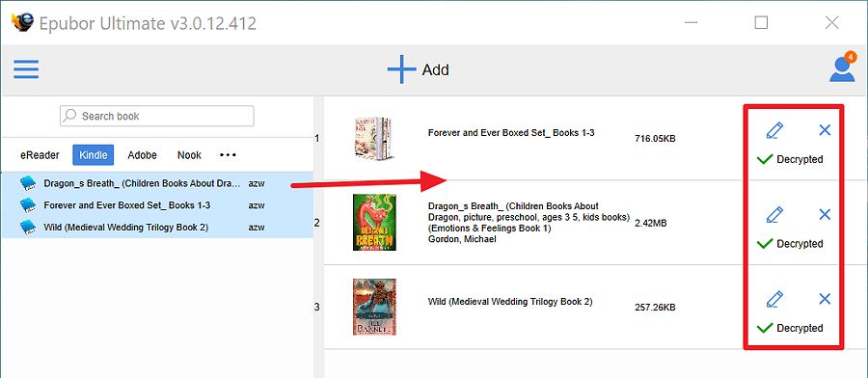Edit metadata for Dragon_s Breath book
The width and height of the screenshot is (868, 378).
pyautogui.click(x=775, y=215)
